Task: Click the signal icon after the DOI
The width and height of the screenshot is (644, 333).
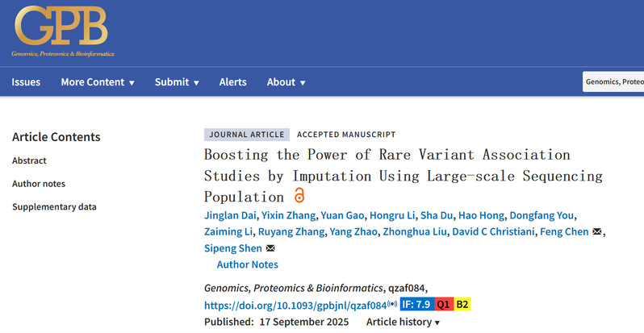Action: click(393, 305)
